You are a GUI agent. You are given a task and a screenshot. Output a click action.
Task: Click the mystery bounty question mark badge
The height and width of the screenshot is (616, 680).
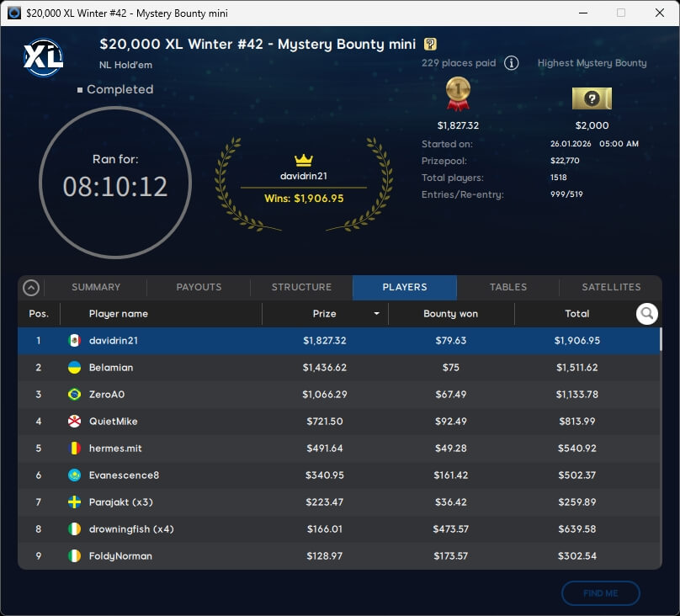pyautogui.click(x=430, y=45)
